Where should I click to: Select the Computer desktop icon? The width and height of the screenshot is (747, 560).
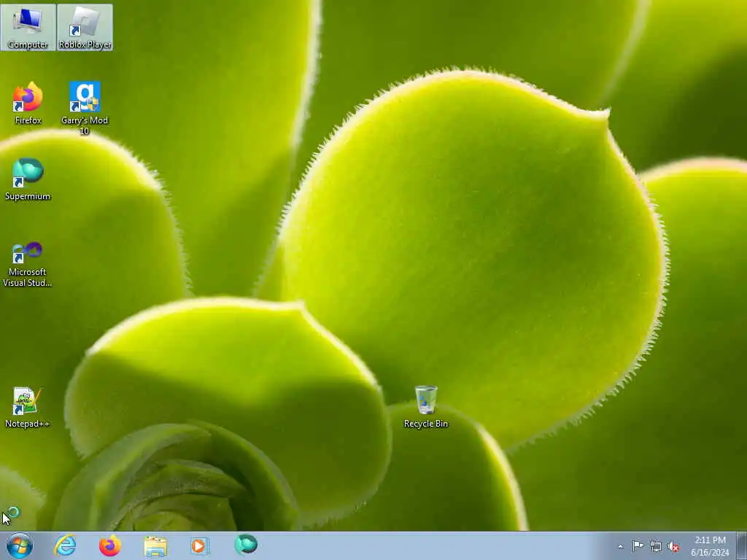pyautogui.click(x=28, y=28)
